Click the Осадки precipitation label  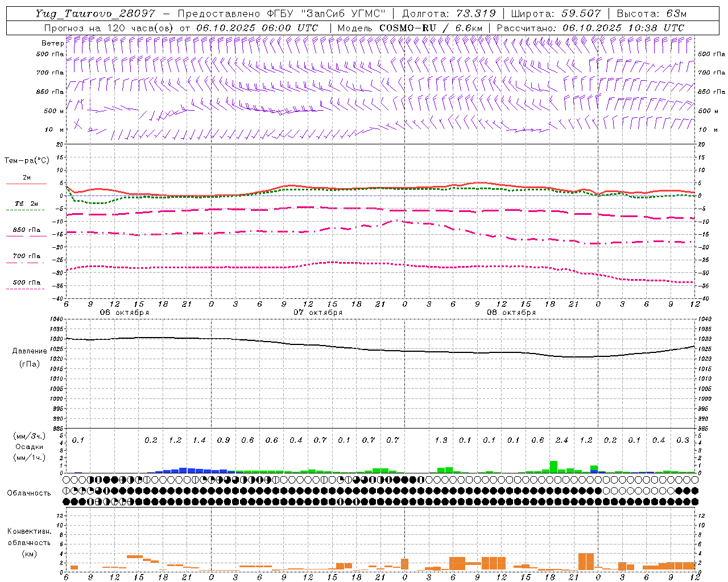28,447
